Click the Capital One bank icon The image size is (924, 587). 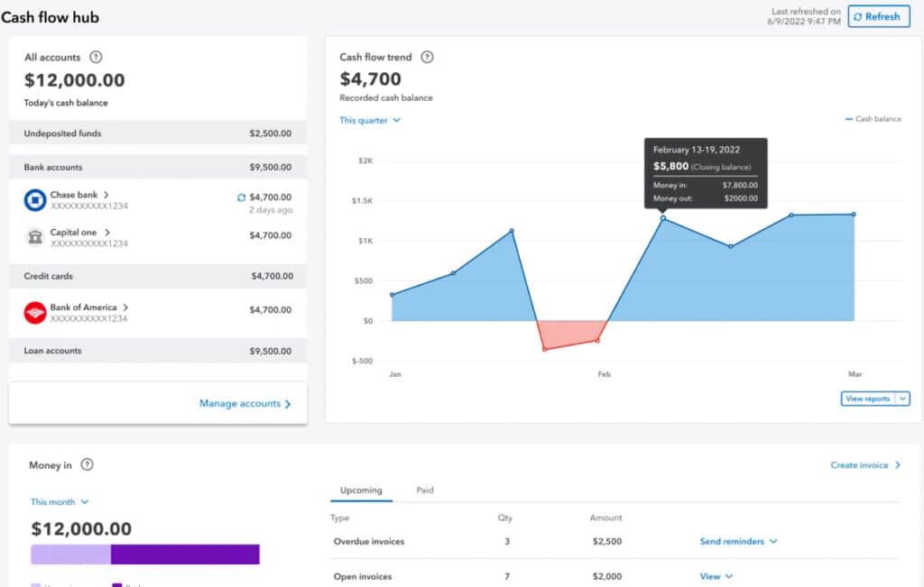32,236
